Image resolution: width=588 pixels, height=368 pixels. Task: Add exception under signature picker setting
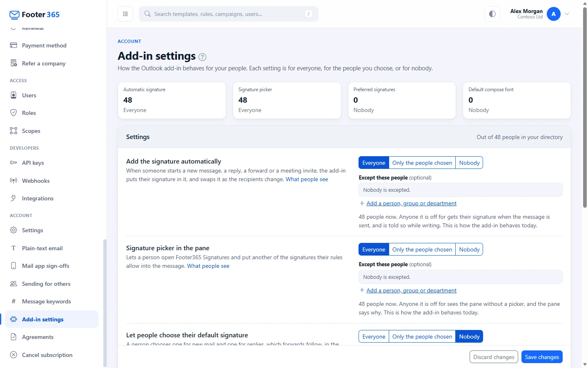(408, 290)
